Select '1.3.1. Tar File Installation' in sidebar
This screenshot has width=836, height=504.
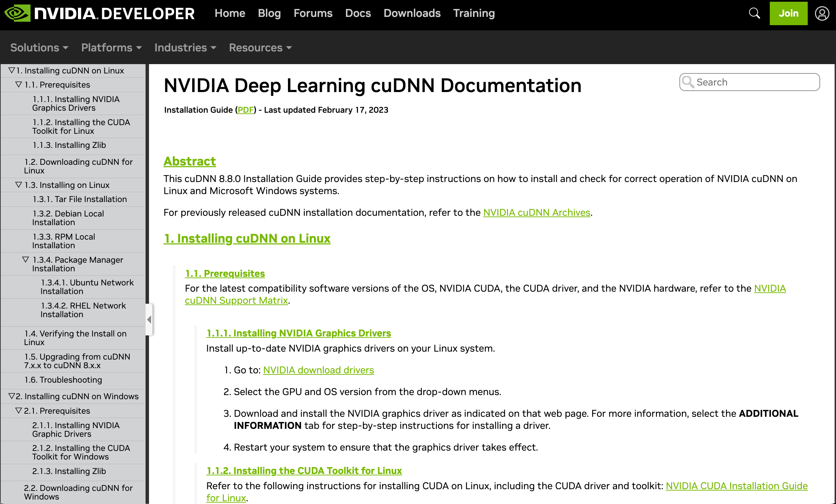tap(80, 199)
